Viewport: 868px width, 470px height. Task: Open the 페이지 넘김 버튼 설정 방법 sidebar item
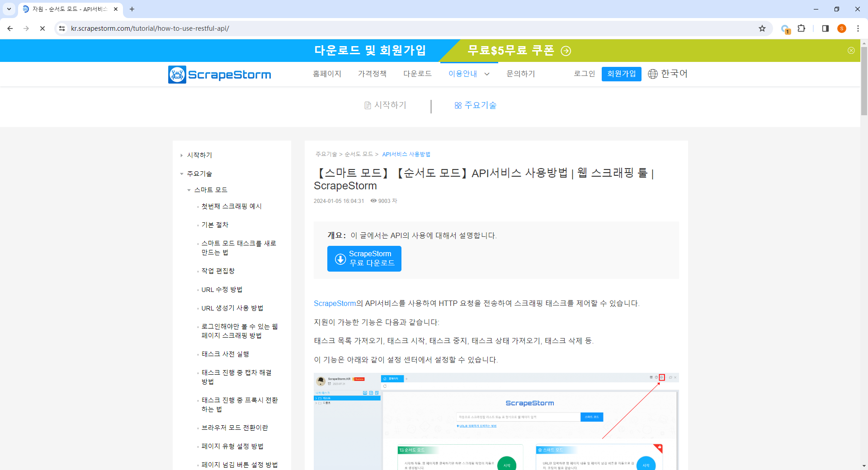[x=240, y=465]
